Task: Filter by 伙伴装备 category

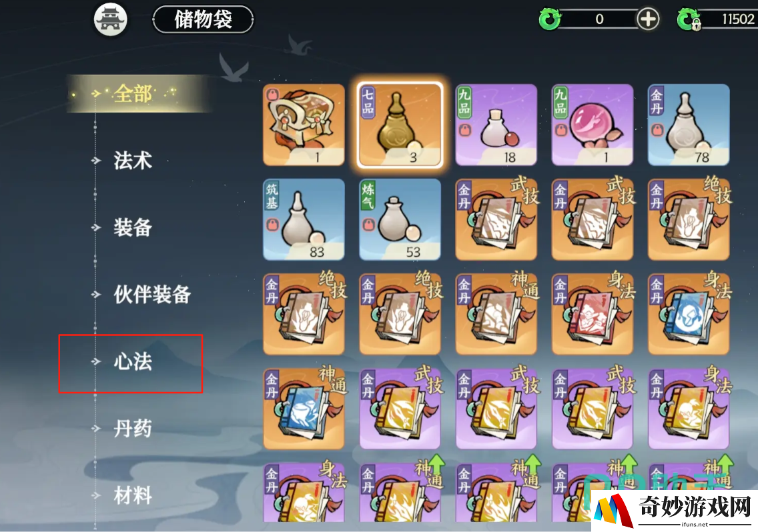Action: pyautogui.click(x=151, y=294)
